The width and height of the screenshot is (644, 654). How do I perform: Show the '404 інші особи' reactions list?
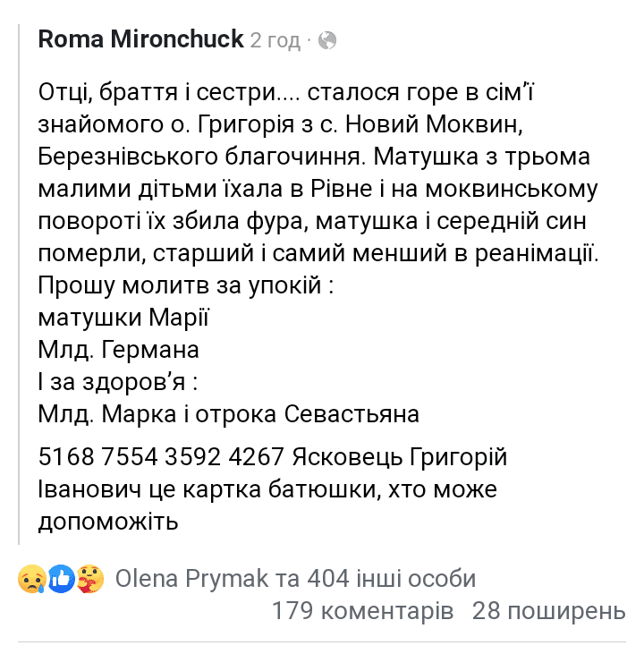click(391, 579)
